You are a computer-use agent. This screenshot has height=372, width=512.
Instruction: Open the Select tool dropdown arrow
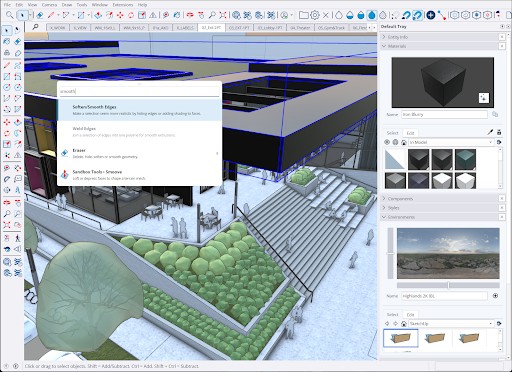(30, 15)
